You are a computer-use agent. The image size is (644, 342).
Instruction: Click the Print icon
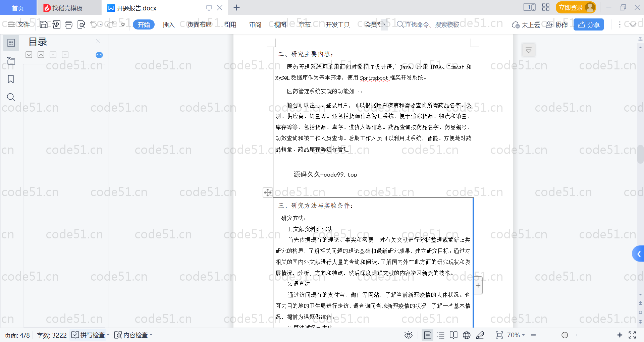coord(69,24)
